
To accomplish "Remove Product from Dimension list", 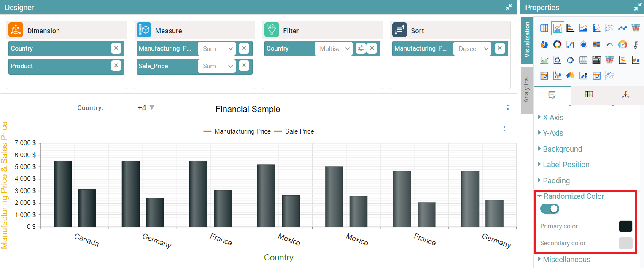I will click(x=116, y=66).
